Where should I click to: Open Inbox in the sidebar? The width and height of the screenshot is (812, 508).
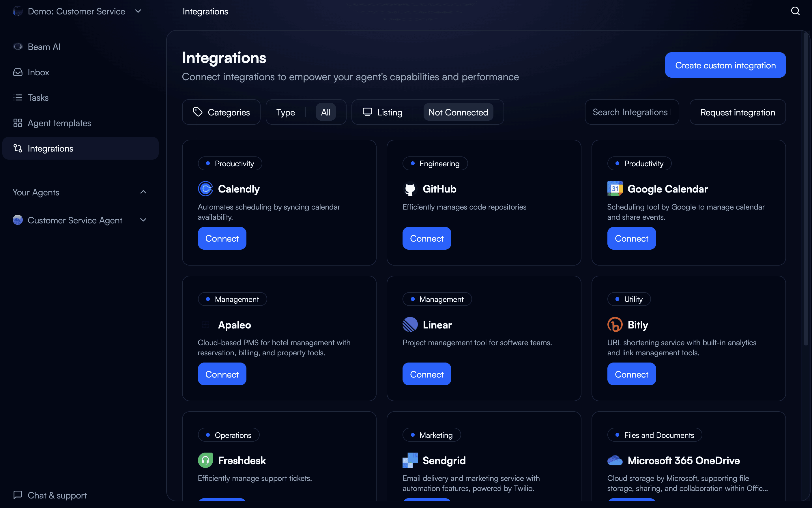point(38,72)
